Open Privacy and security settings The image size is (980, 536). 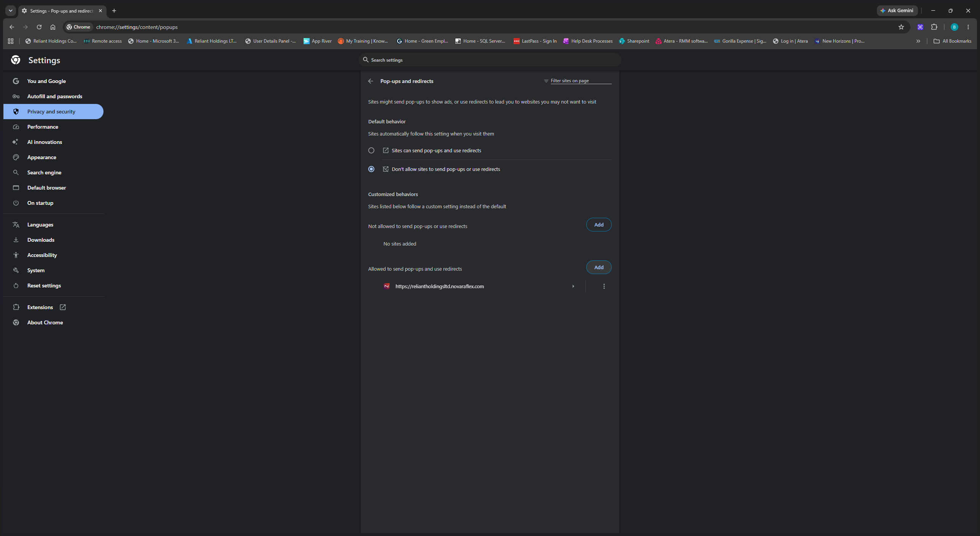[x=53, y=112]
